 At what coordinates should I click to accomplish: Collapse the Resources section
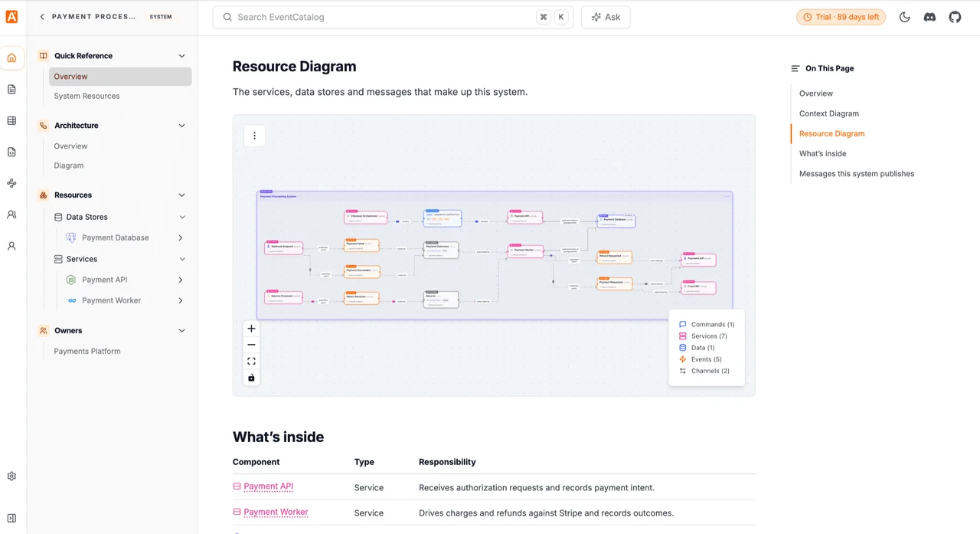(181, 195)
